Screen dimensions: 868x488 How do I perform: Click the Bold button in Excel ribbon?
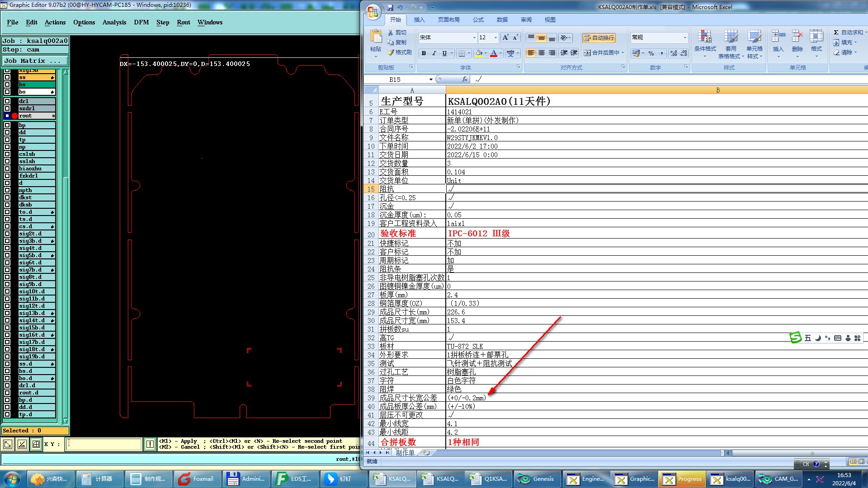pyautogui.click(x=424, y=53)
